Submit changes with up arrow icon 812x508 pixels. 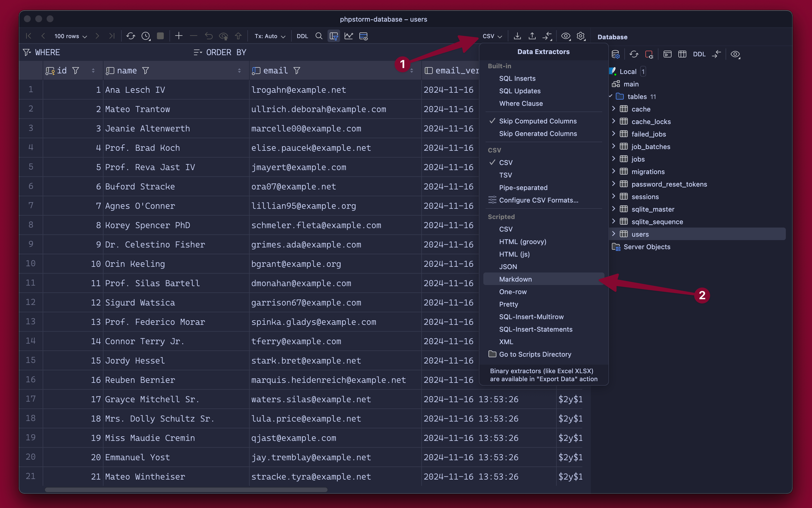238,36
